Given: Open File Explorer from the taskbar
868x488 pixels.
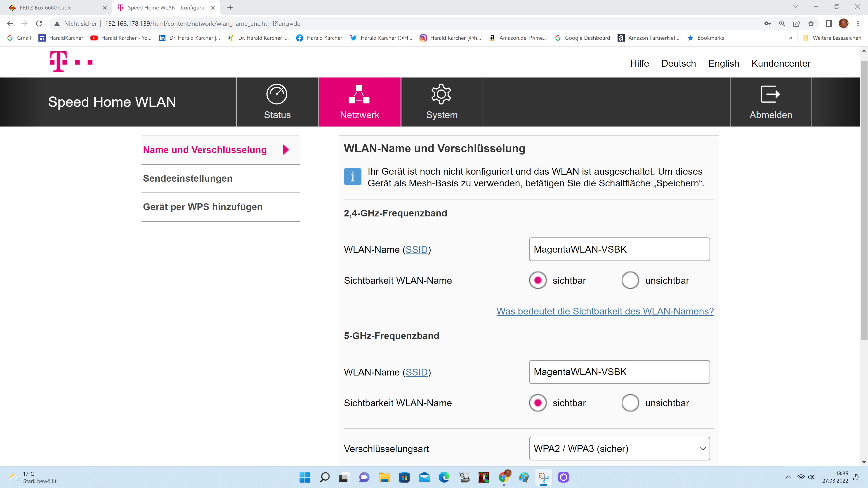Looking at the screenshot, I should 384,477.
